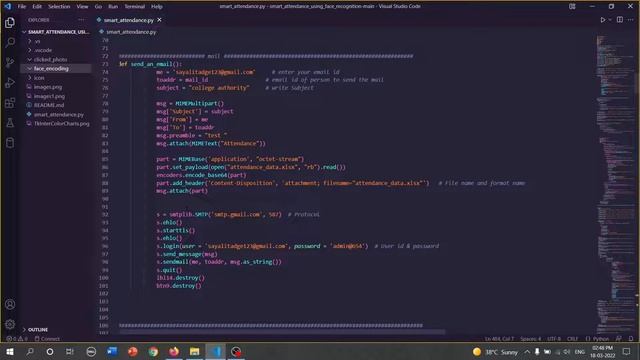
Task: Open Explorer views and more actions ellipsis
Action: (81, 20)
